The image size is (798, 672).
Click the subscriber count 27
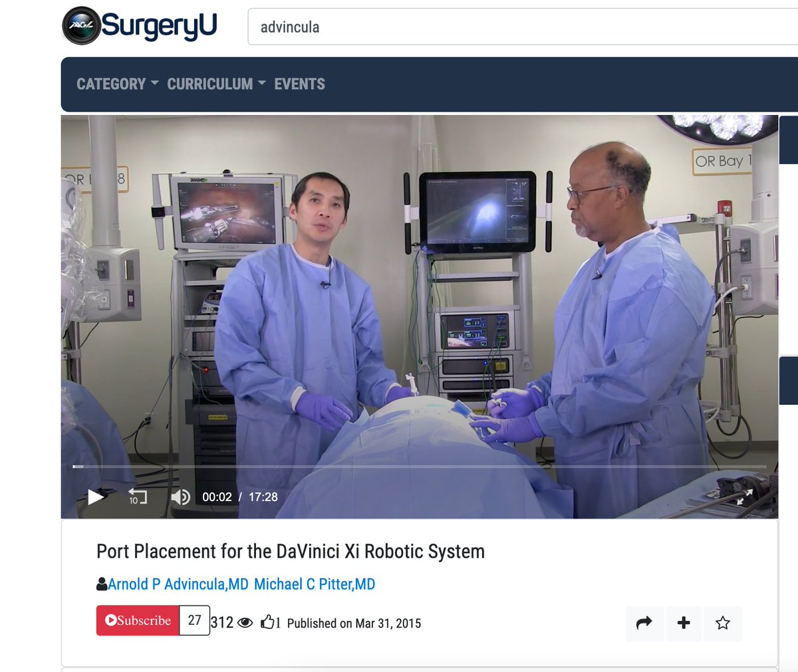[x=194, y=620]
